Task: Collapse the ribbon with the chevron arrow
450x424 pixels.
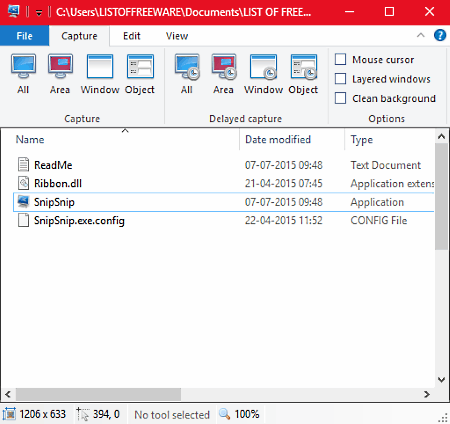Action: coord(421,35)
